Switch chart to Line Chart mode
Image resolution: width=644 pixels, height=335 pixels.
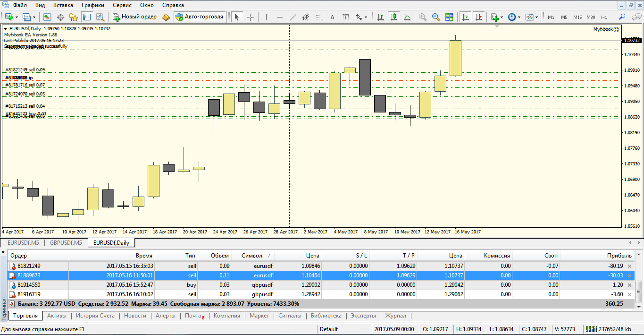pos(407,17)
